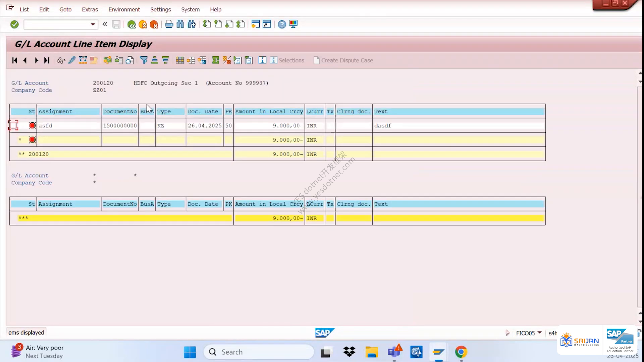Click the pencil Change Document icon
The height and width of the screenshot is (362, 644).
[x=72, y=60]
